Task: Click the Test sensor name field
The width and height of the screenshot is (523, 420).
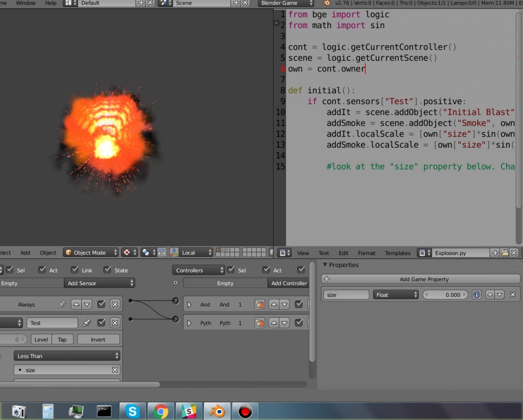Action: 52,323
